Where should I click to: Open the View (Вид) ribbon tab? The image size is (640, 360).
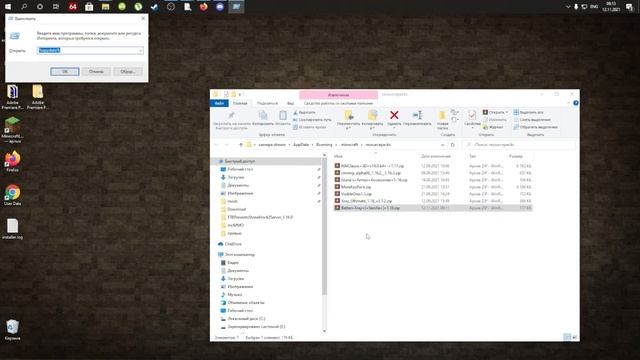click(290, 103)
